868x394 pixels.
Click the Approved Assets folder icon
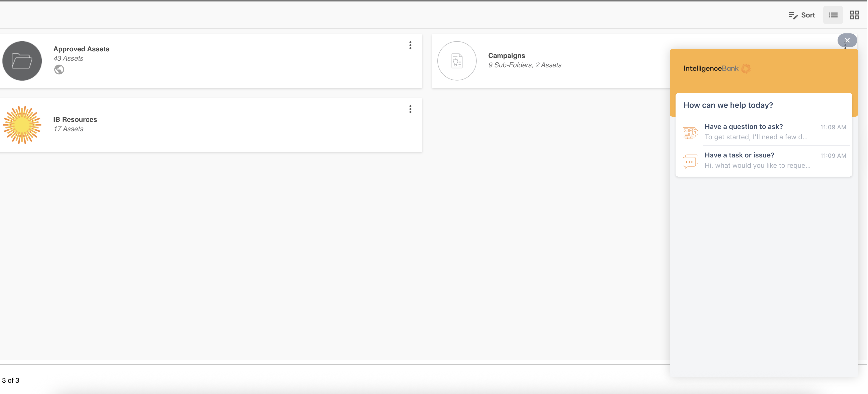point(22,61)
